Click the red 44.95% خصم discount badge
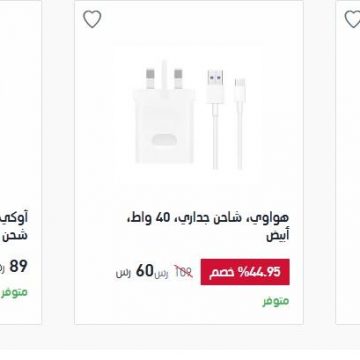This screenshot has width=360, height=360. (x=245, y=272)
